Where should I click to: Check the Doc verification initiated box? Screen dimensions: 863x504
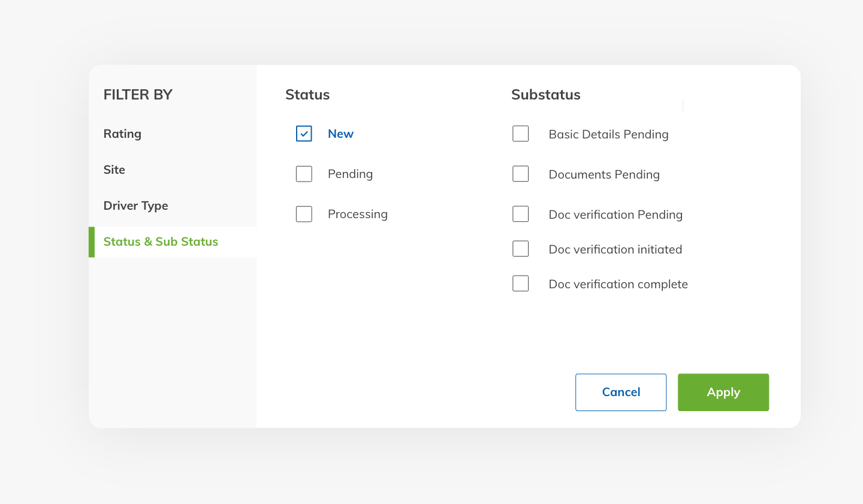(x=520, y=249)
